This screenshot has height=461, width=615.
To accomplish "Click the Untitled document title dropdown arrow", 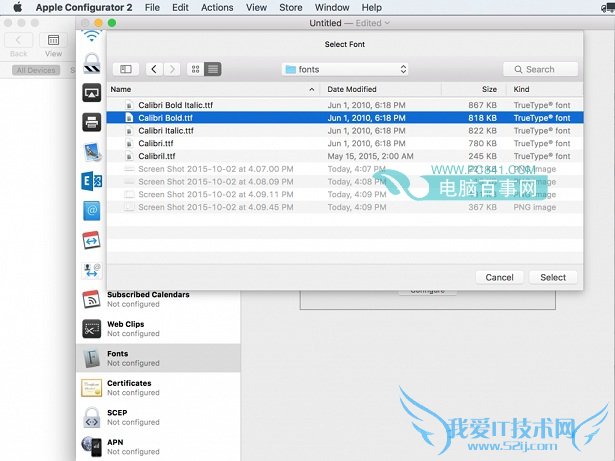I will (387, 23).
